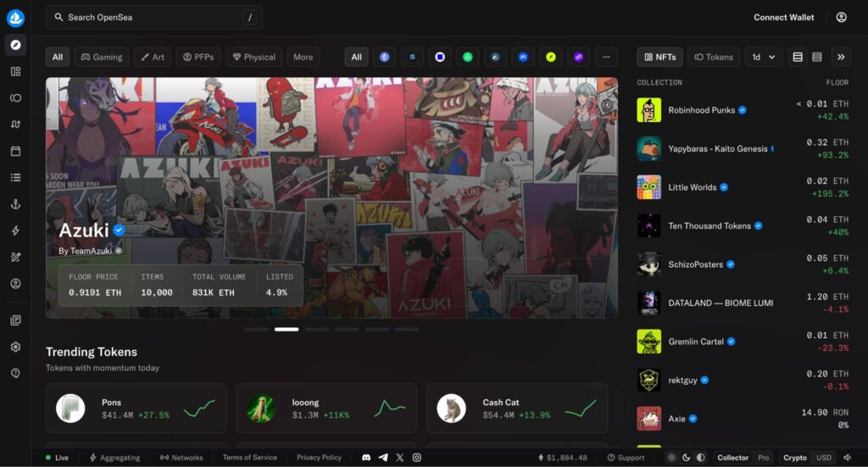Open the Cash Cat trending token card
This screenshot has height=467, width=868.
[517, 409]
